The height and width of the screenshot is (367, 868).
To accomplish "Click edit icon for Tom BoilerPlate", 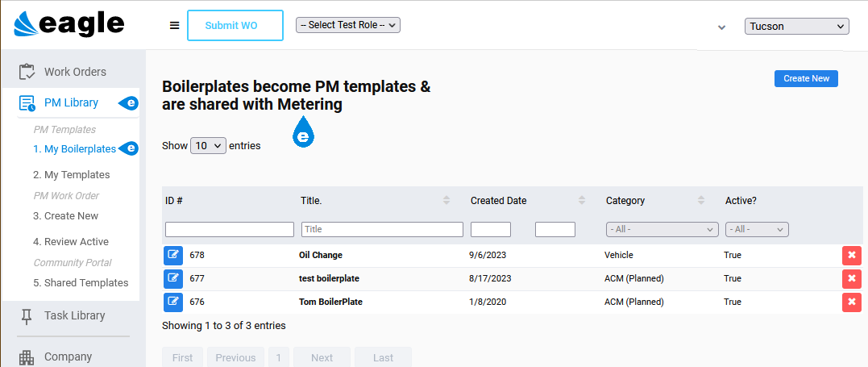I will 173,302.
